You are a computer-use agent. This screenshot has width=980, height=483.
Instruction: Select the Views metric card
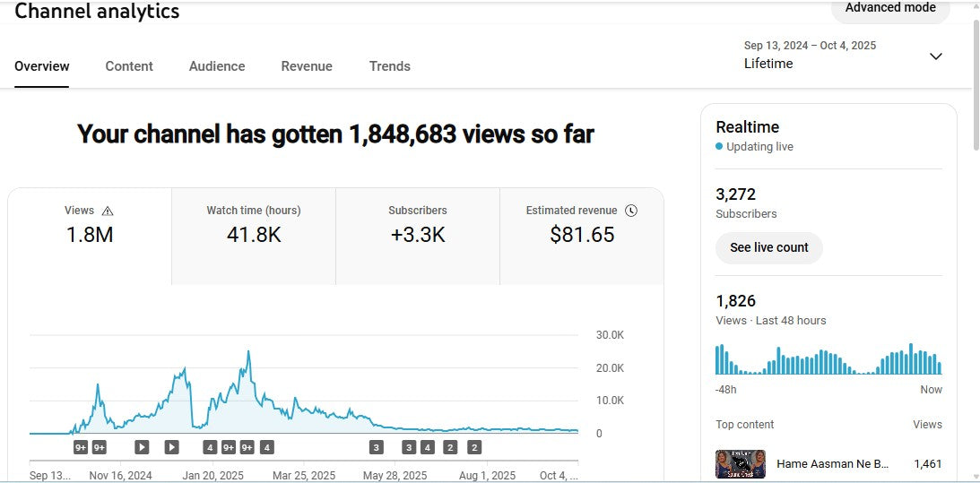coord(90,235)
